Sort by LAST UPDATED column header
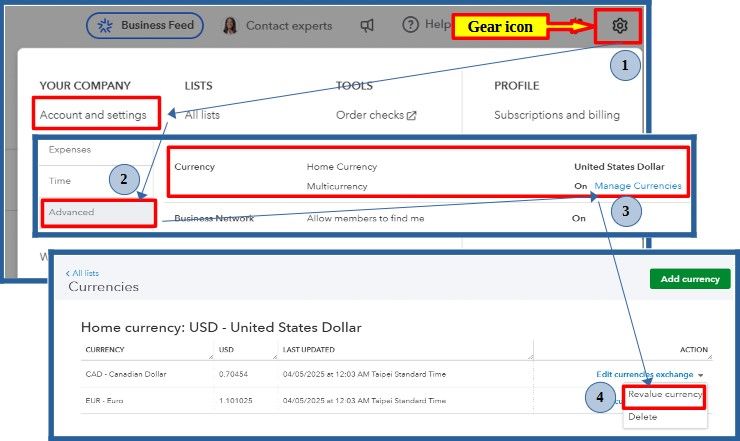740x441 pixels. (x=309, y=349)
